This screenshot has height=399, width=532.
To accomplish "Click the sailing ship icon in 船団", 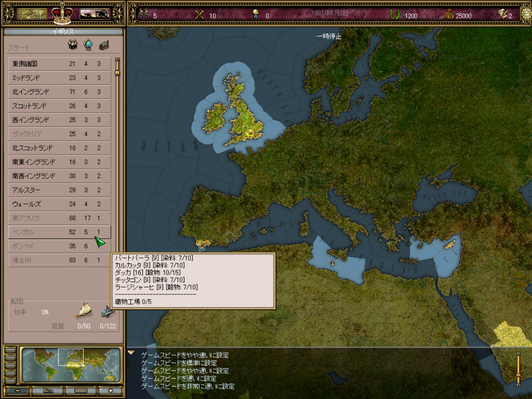I will pos(84,310).
